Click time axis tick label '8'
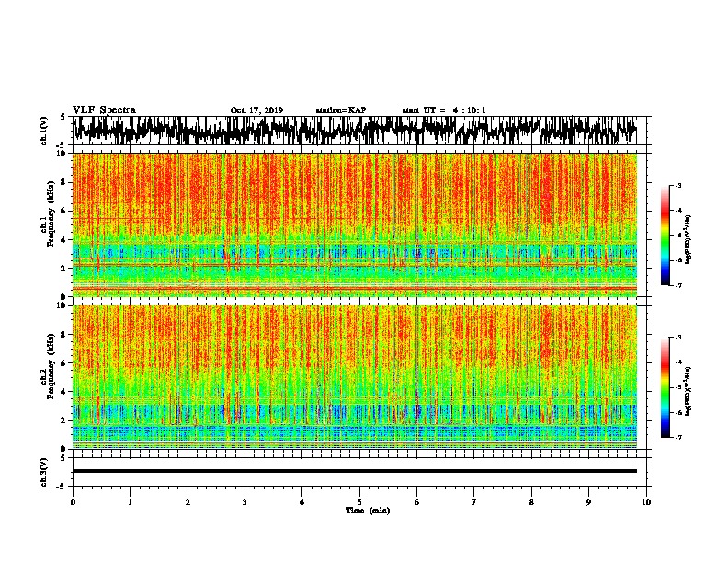Viewport: 728px width, 563px height. 531,502
